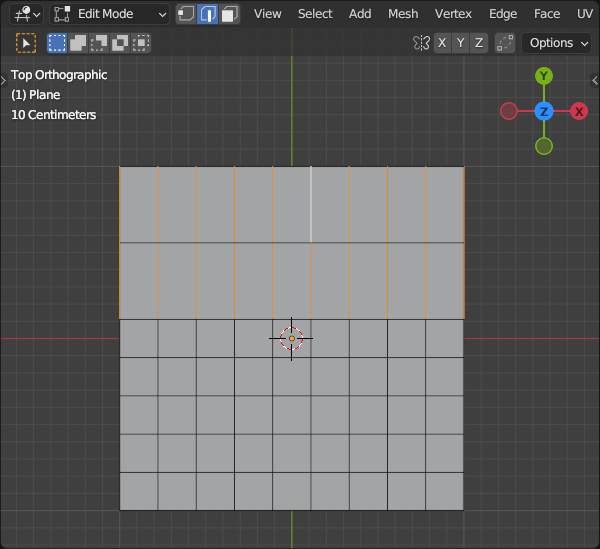Screen dimensions: 600x549
Task: Open the Options dropdown
Action: click(x=557, y=43)
